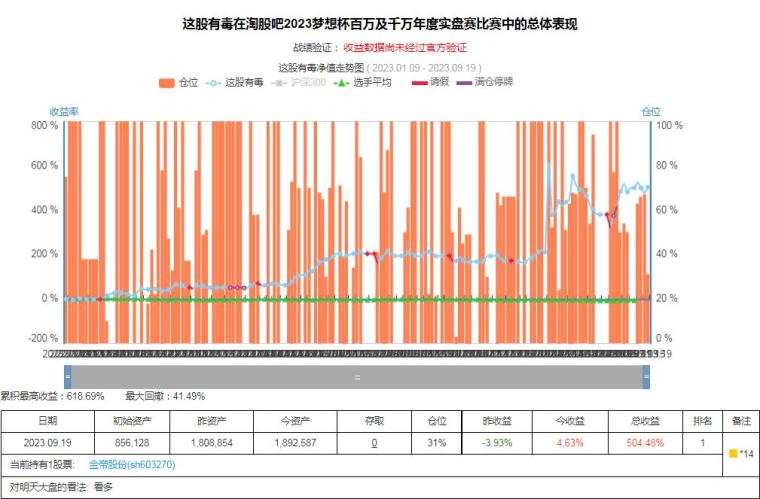
Task: Select the 昨资产 value 1,808,854
Action: click(212, 443)
